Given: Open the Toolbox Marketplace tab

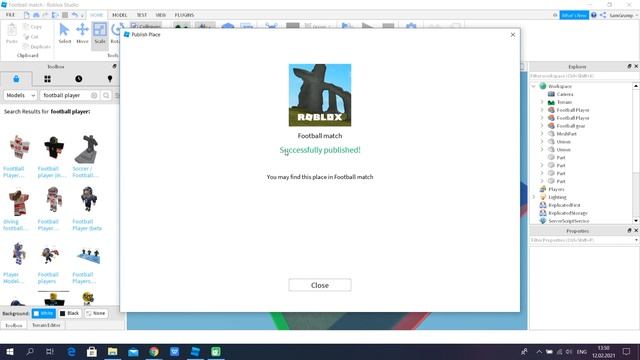Looking at the screenshot, I should 16,79.
